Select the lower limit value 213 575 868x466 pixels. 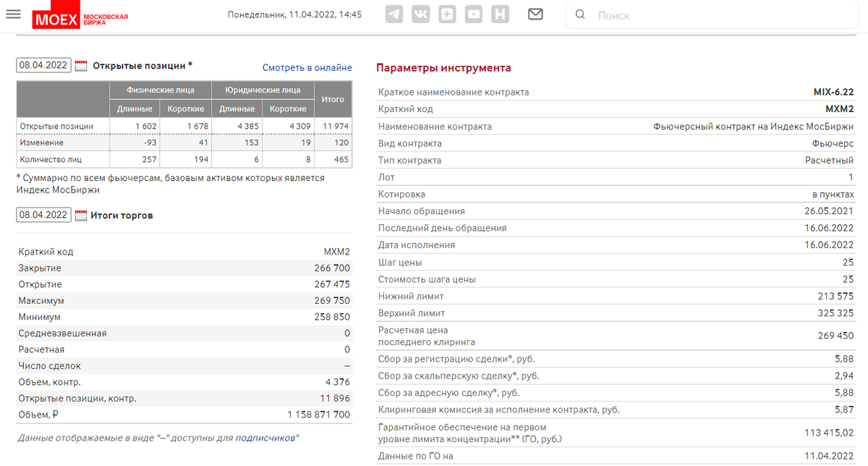836,296
